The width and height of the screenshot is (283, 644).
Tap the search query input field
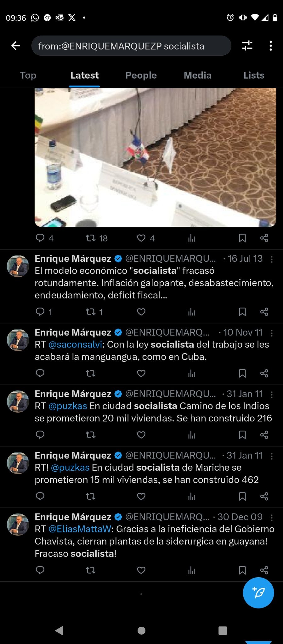tap(131, 46)
